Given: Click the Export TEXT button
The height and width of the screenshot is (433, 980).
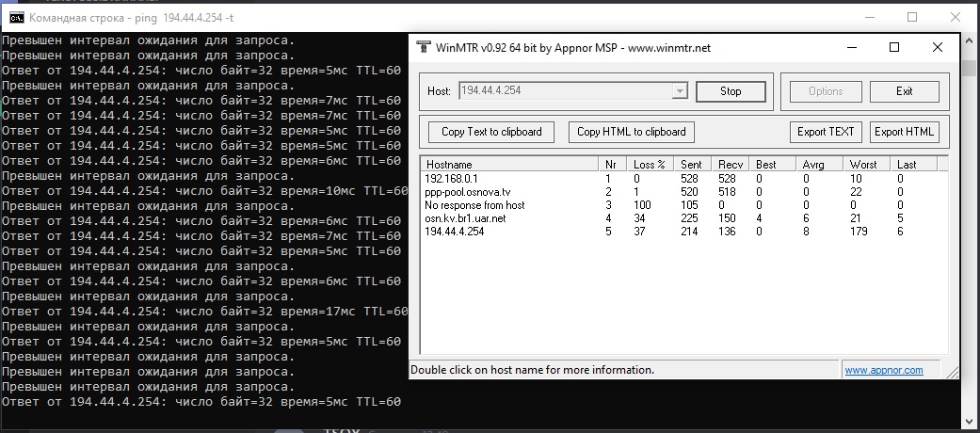Looking at the screenshot, I should 826,132.
